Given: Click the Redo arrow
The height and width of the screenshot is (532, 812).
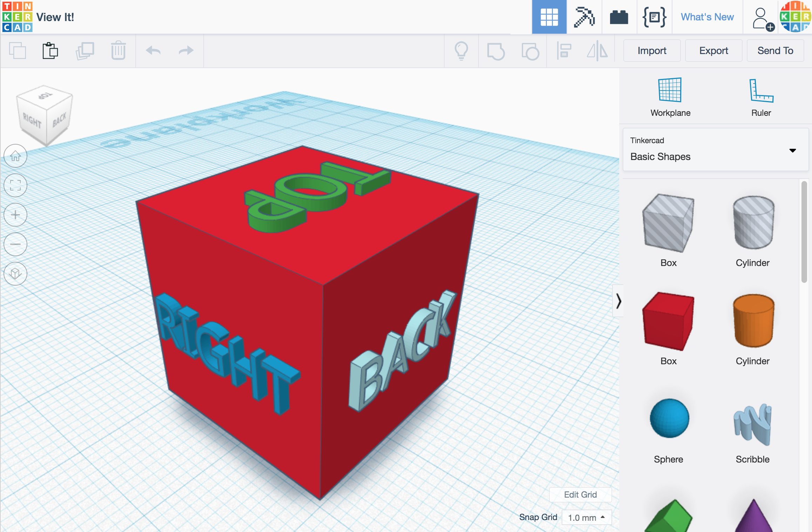Looking at the screenshot, I should click(x=186, y=51).
